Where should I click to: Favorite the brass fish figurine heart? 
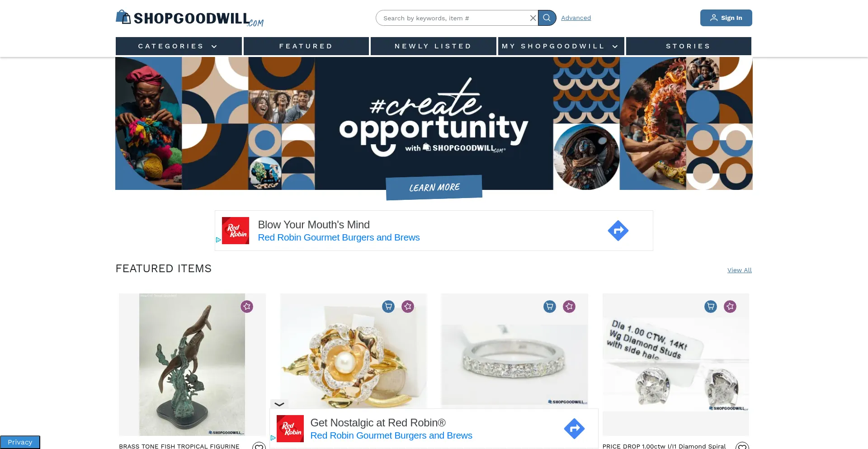(259, 446)
